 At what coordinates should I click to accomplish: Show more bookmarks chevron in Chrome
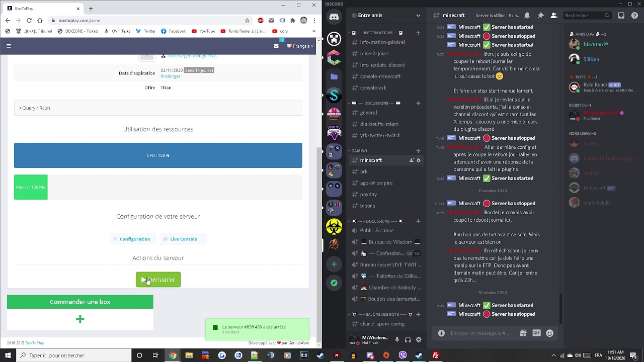point(314,31)
